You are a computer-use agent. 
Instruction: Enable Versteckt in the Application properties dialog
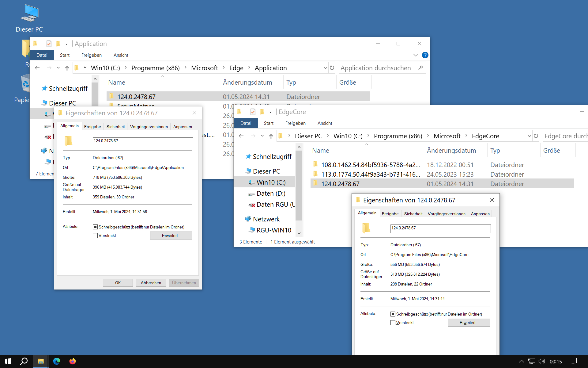[95, 236]
